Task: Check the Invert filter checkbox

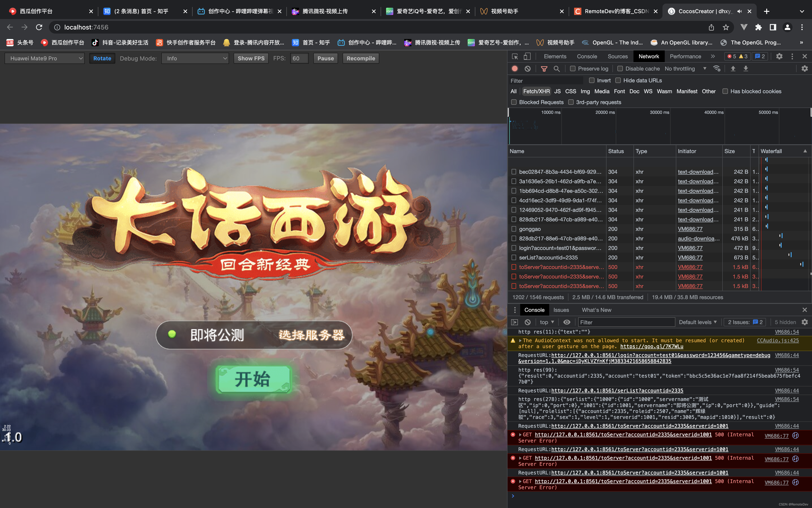Action: pos(592,80)
